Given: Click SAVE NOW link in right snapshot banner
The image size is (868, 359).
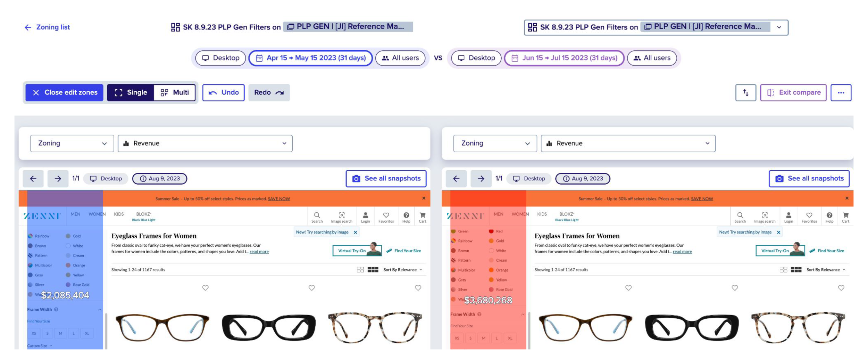Looking at the screenshot, I should 702,199.
